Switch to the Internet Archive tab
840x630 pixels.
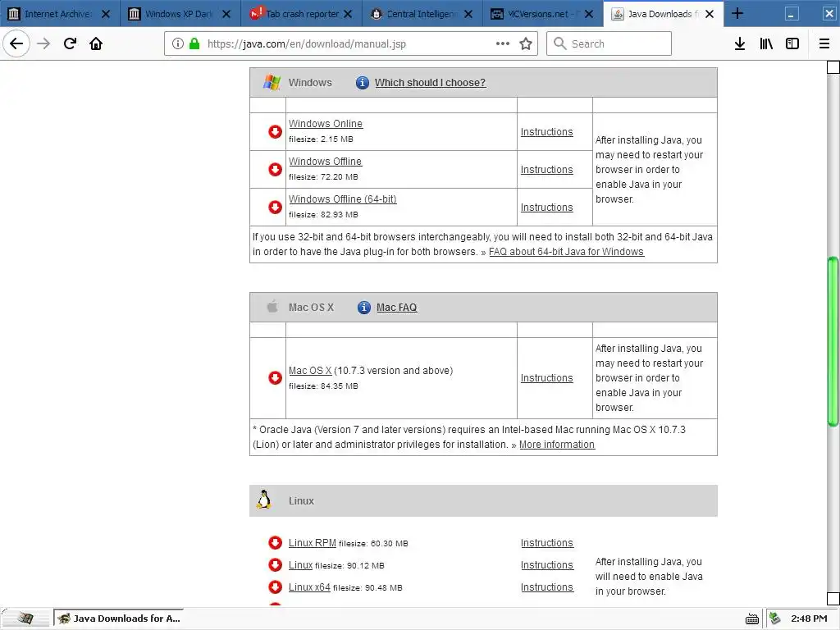[58, 14]
